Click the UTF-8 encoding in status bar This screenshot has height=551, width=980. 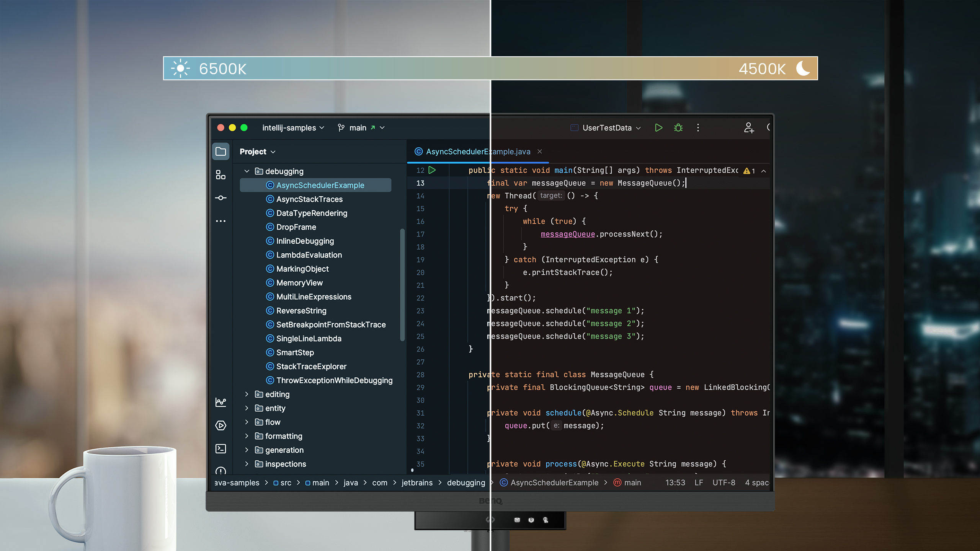pyautogui.click(x=724, y=483)
